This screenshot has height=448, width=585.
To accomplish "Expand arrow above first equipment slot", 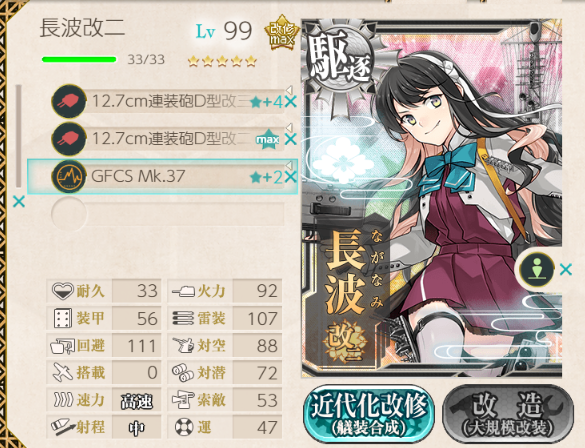I will point(288,90).
